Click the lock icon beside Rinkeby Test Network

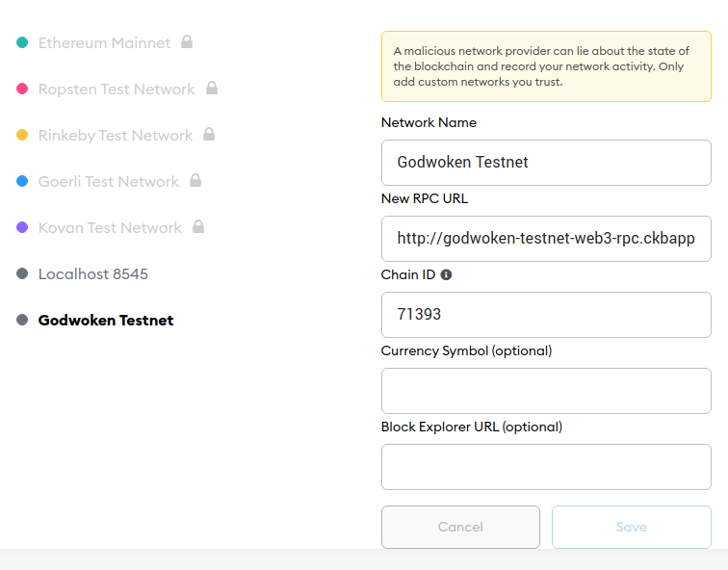[209, 135]
